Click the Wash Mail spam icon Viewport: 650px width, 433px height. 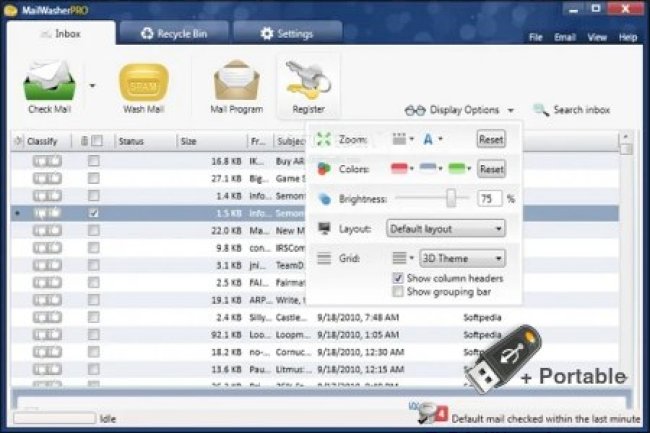(144, 82)
